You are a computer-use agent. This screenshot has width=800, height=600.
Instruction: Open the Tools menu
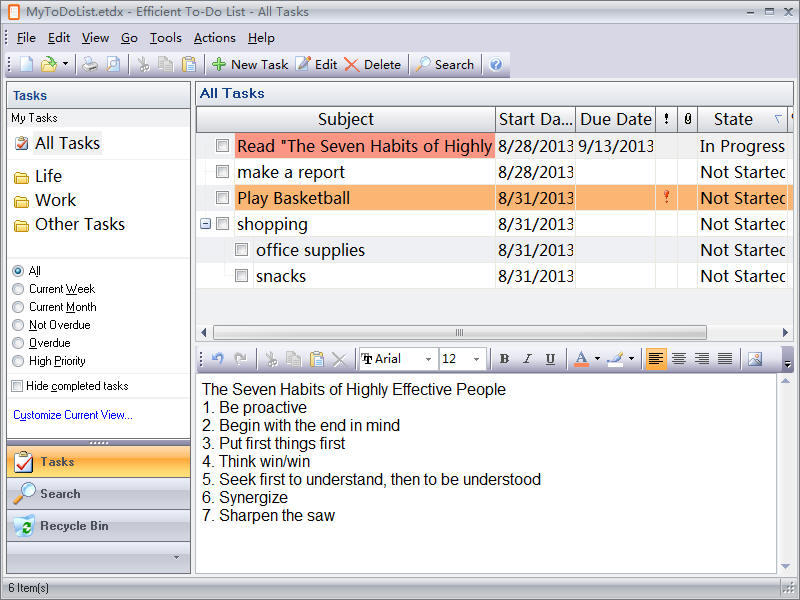(x=166, y=38)
